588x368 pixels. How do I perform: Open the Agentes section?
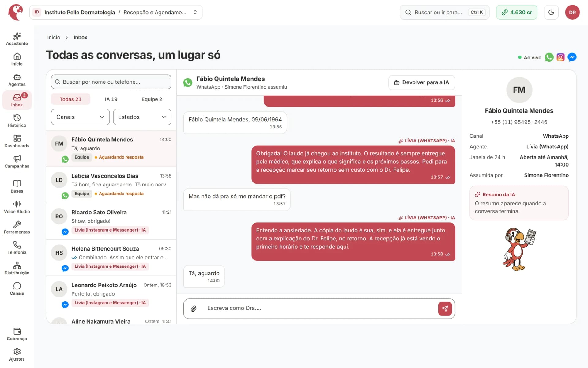coord(17,80)
